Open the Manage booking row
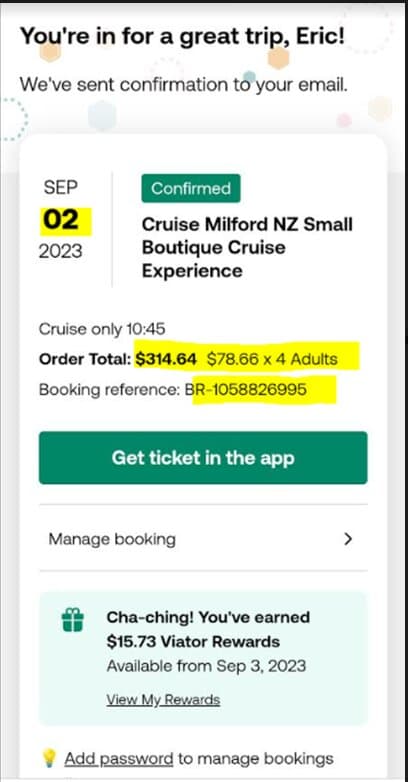This screenshot has height=782, width=408. (203, 539)
